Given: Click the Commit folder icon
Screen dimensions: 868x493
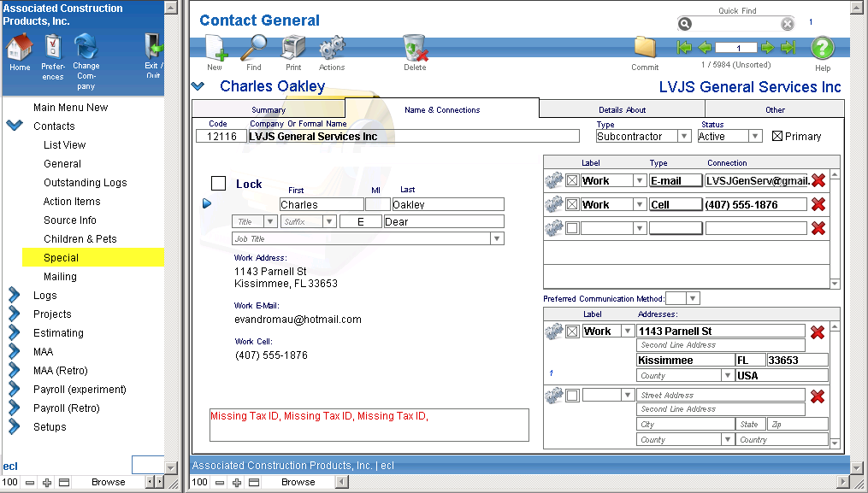Looking at the screenshot, I should (645, 48).
